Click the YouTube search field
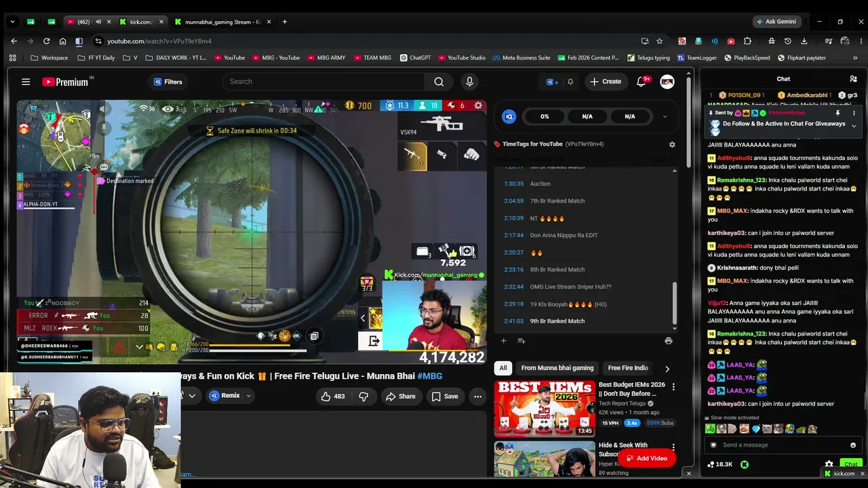This screenshot has width=868, height=488. point(323,82)
